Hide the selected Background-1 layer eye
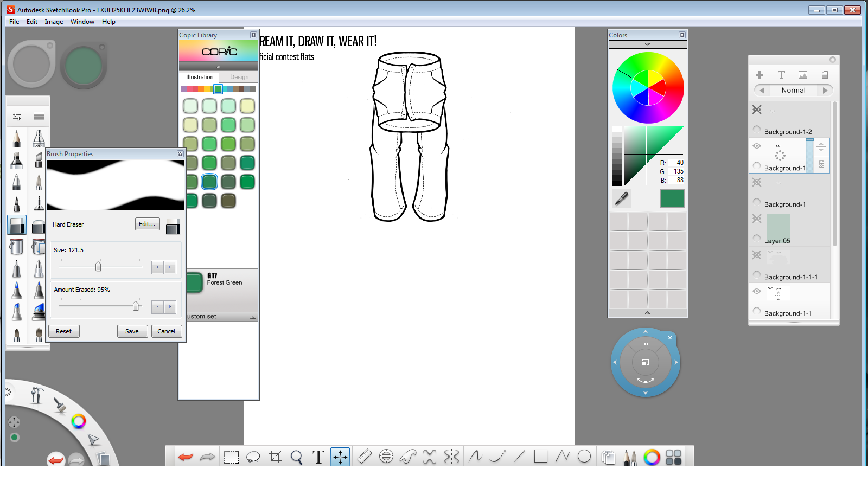 pos(757,146)
